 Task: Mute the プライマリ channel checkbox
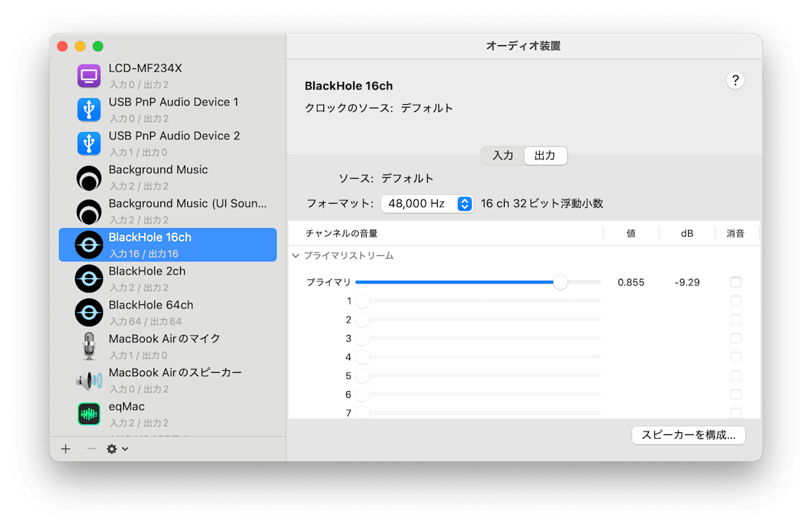[736, 282]
